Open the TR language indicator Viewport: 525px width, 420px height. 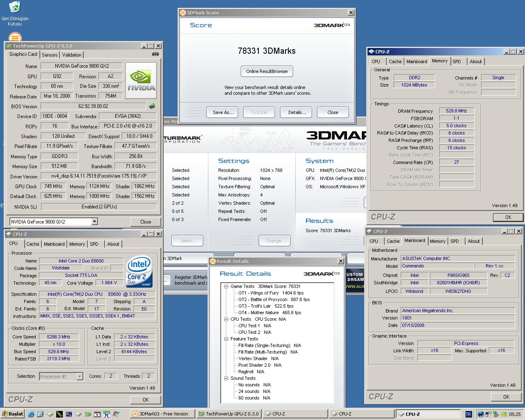468,414
